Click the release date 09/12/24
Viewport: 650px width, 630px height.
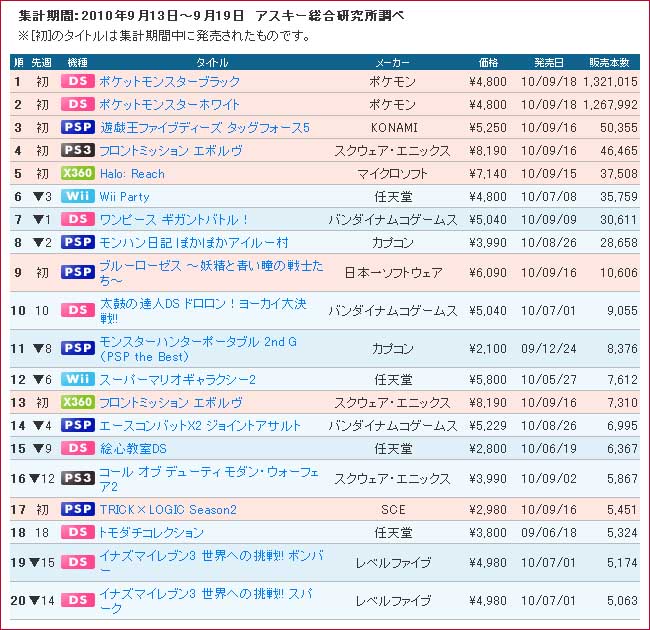(x=548, y=349)
